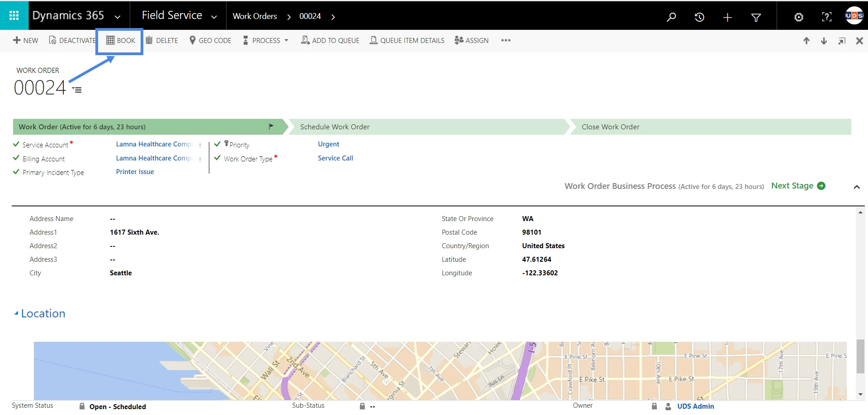Click the pop-out window icon

pyautogui.click(x=842, y=41)
